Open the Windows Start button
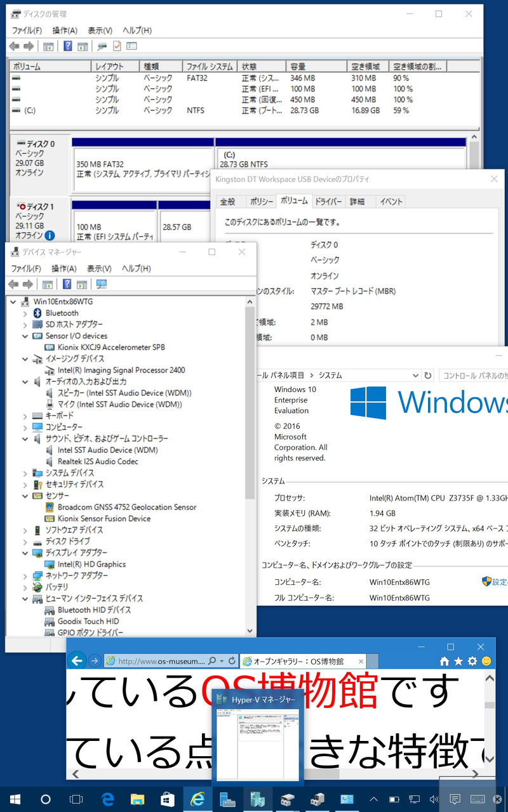Viewport: 508px width, 812px height. [x=14, y=799]
